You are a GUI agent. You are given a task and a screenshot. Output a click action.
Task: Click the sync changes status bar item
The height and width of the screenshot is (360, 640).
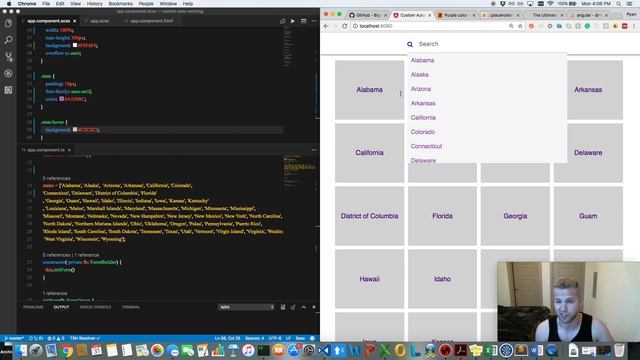pyautogui.click(x=36, y=338)
